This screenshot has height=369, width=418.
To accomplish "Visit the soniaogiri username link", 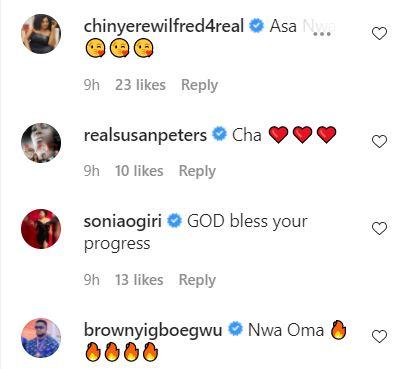I will pyautogui.click(x=123, y=222).
